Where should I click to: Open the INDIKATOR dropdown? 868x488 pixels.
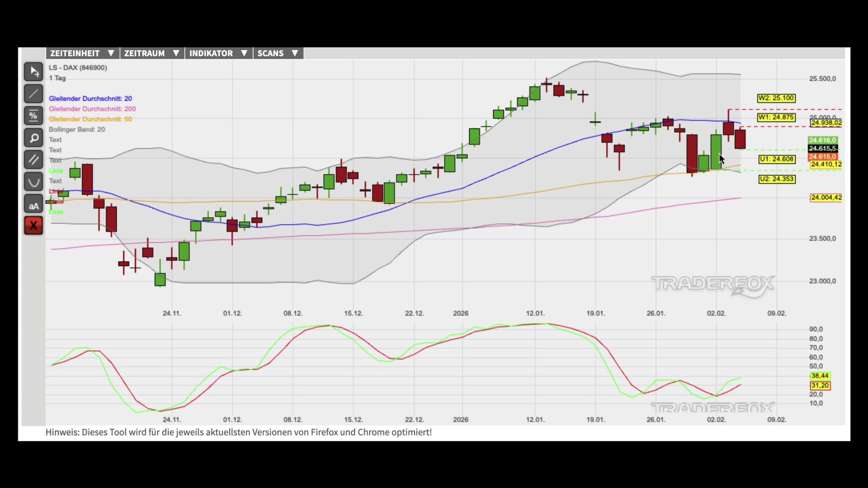coord(218,53)
